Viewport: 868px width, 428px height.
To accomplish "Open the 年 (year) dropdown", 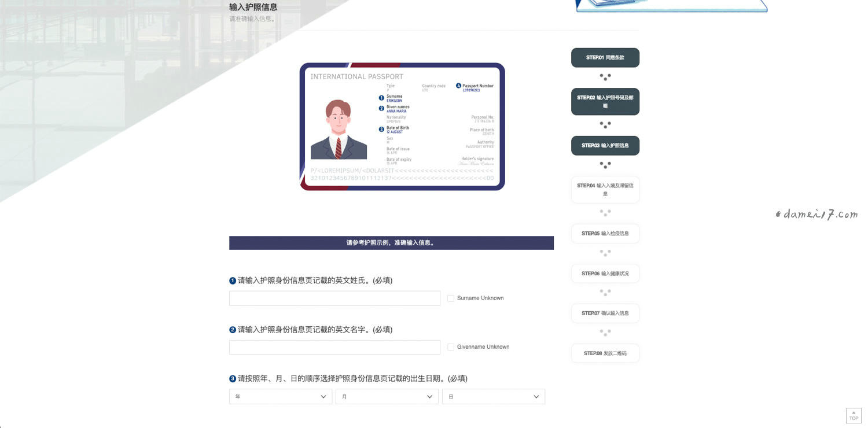I will (x=280, y=397).
